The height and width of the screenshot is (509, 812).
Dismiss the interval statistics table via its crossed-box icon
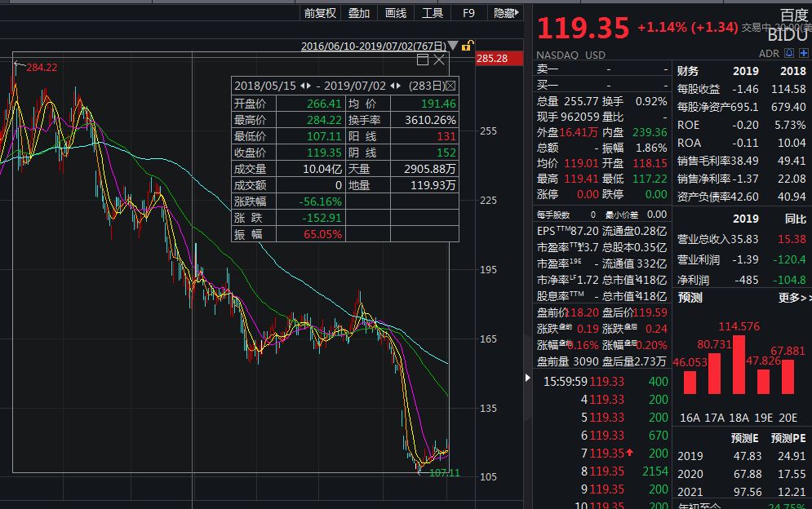point(450,86)
